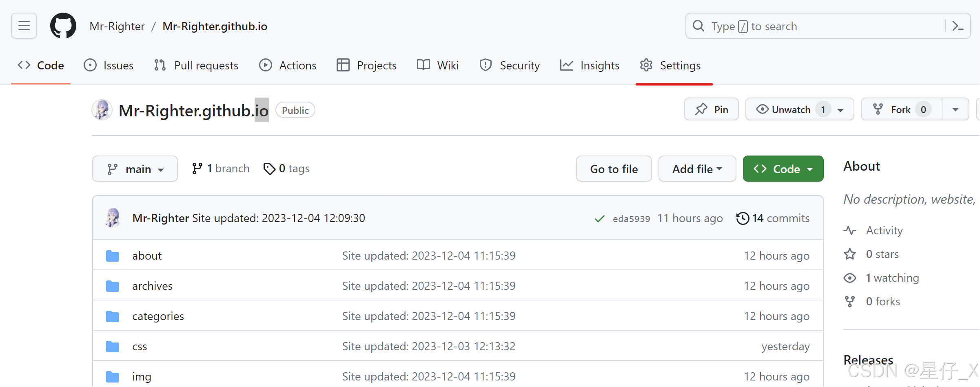Open the command palette icon

[x=957, y=26]
